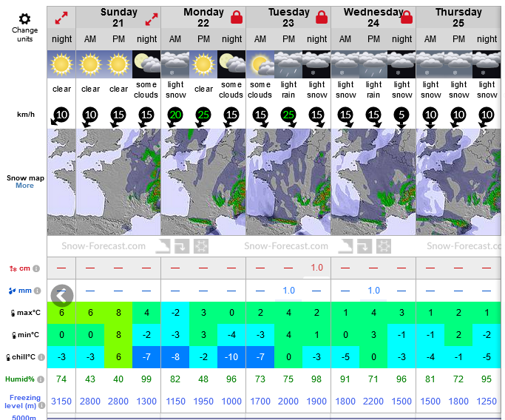The image size is (505, 420).
Task: Click the sun icon for Sunday AM
Action: tap(90, 64)
